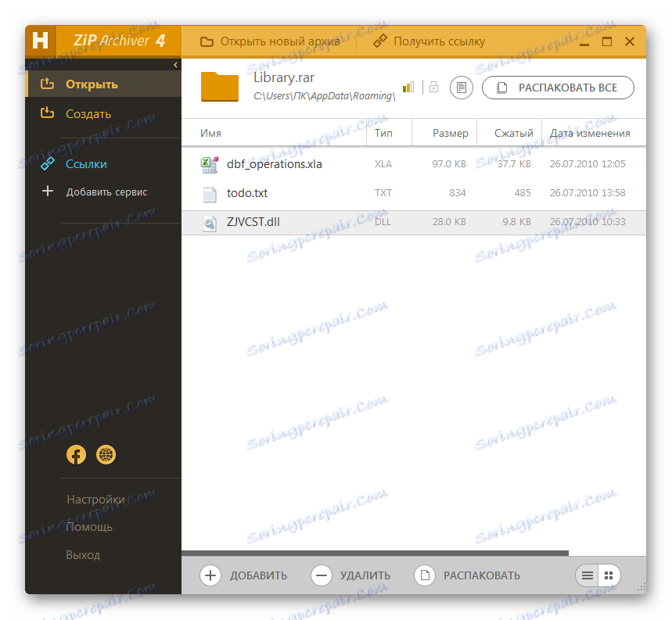Click the text file icon of todo.txt
Viewport: 672px width, 620px height.
(x=210, y=195)
